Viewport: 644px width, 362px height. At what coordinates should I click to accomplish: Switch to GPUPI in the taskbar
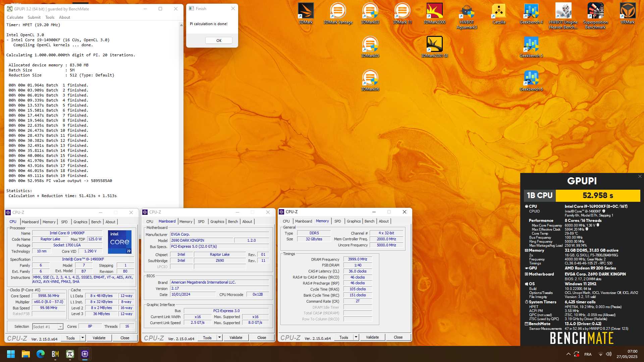70,354
